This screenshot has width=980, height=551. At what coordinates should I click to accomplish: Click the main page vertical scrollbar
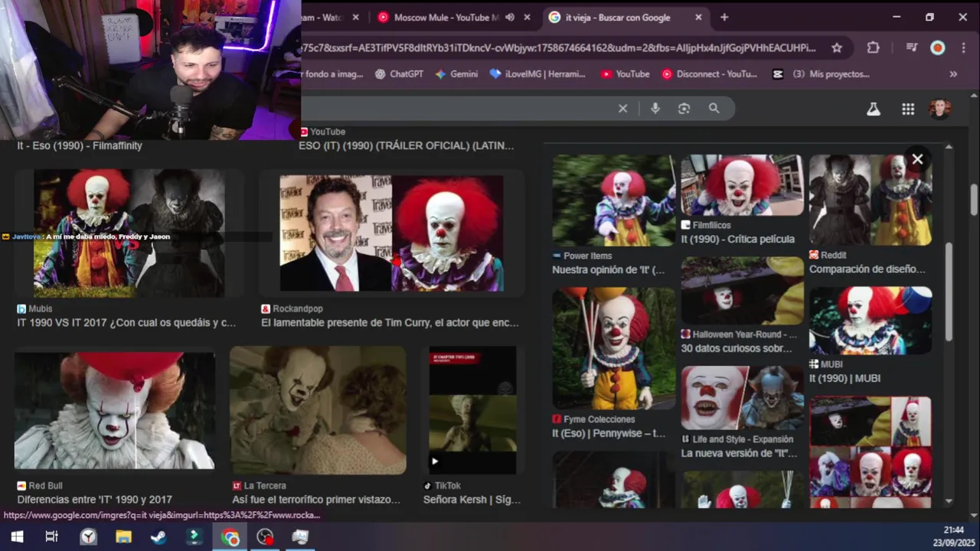pos(974,201)
